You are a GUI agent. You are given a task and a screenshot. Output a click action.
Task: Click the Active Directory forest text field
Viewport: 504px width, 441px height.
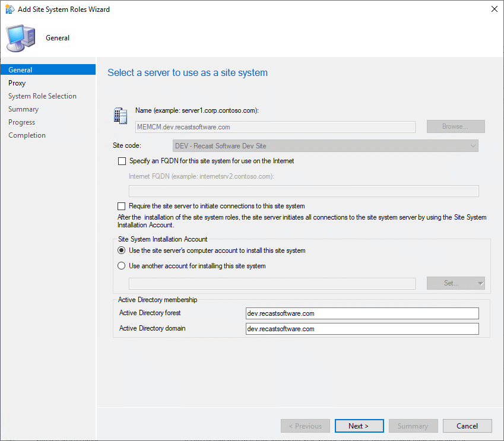362,313
